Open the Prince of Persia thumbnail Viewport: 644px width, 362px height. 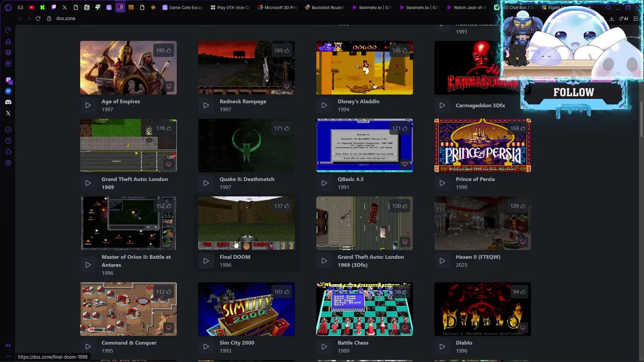[x=482, y=145]
